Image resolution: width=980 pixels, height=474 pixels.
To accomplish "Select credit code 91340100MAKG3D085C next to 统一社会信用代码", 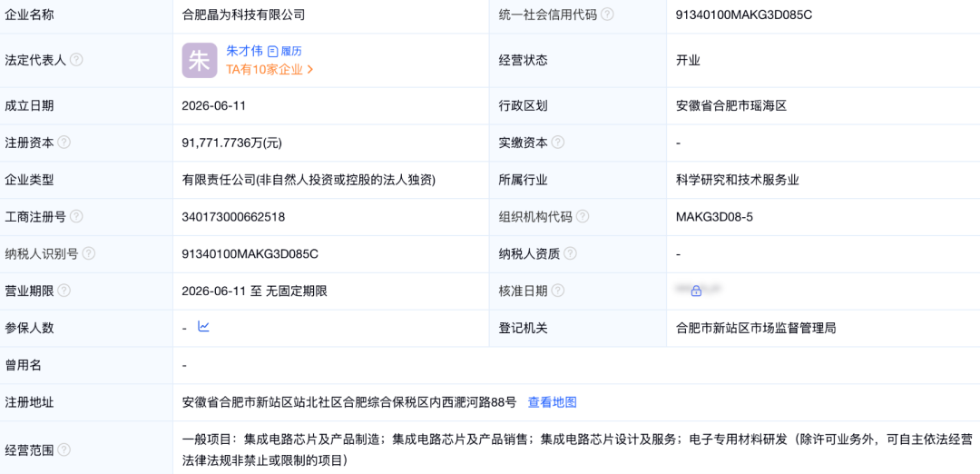I will [744, 15].
